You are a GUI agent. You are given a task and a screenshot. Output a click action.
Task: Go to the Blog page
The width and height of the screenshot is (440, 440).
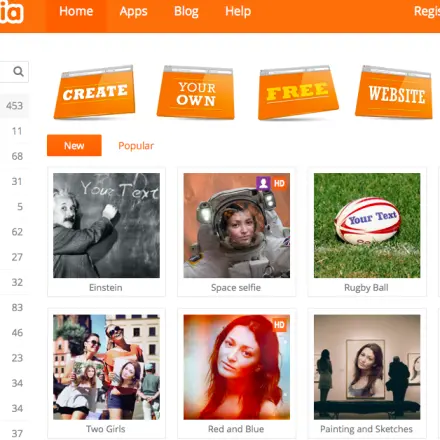coord(186,11)
